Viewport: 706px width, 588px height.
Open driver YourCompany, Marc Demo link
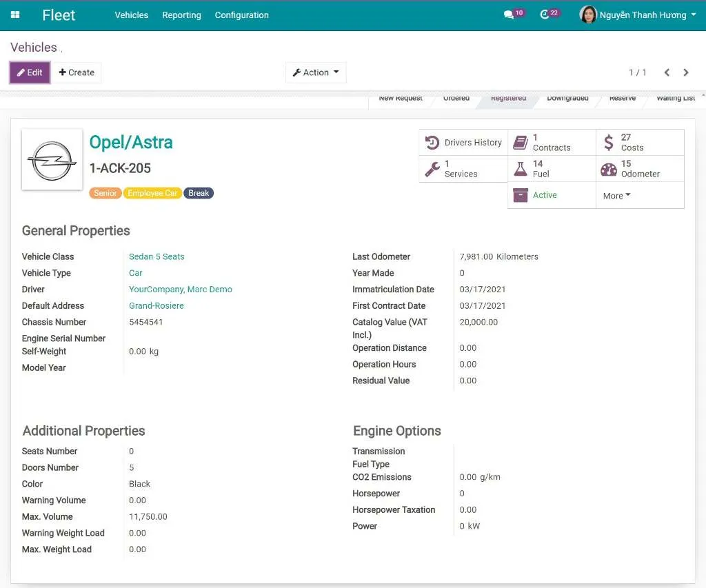(x=181, y=289)
